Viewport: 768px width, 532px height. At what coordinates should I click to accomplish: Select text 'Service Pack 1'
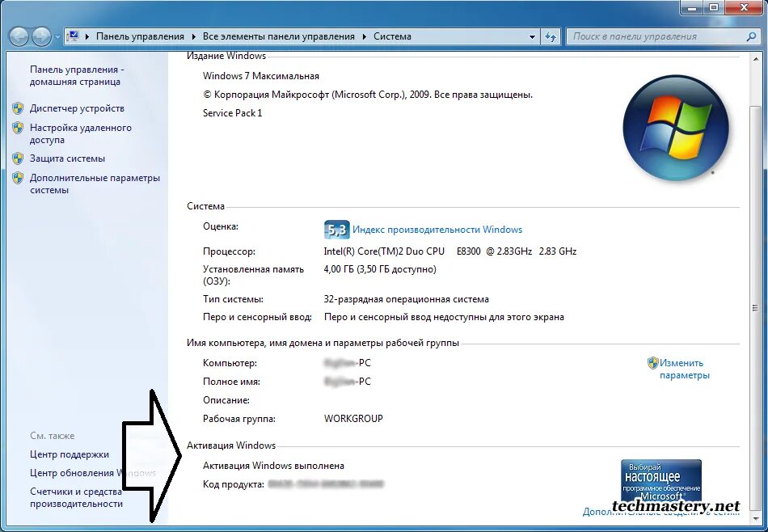[233, 113]
